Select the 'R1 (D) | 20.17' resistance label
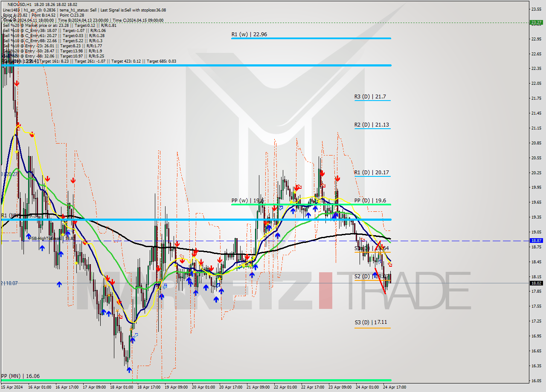The width and height of the screenshot is (546, 392). point(372,173)
